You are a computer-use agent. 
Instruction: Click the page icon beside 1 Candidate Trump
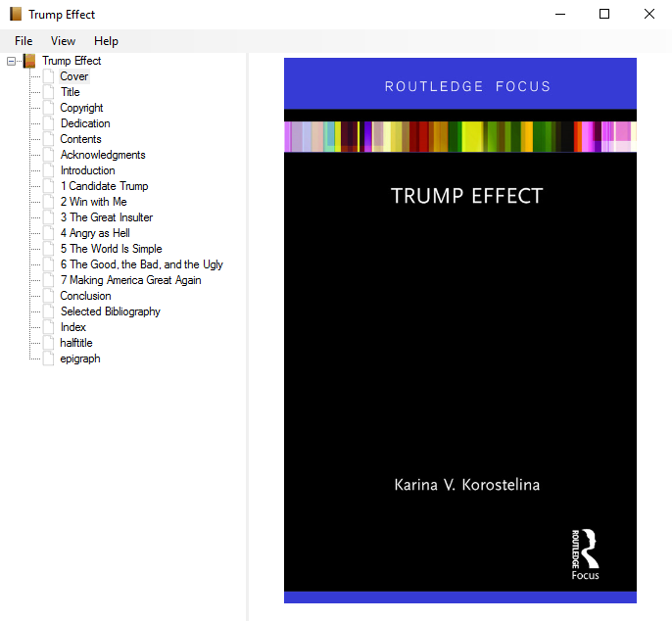48,186
